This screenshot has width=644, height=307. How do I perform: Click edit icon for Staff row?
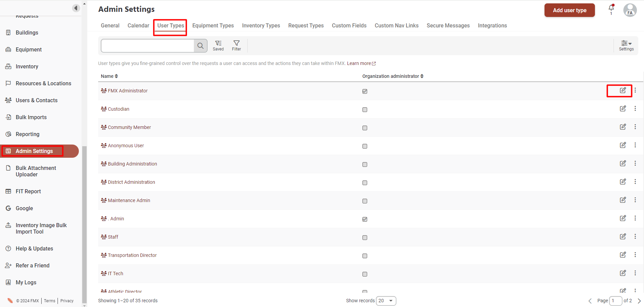pos(623,237)
